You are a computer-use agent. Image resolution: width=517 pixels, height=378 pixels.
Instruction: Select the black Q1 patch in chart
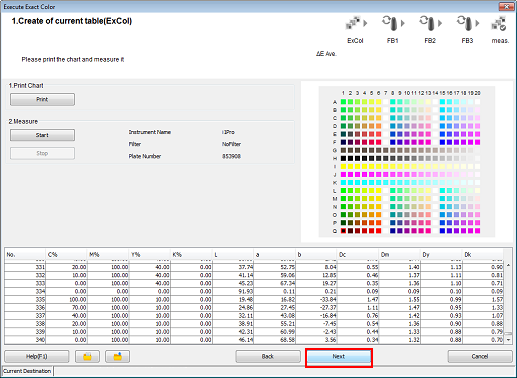click(343, 231)
